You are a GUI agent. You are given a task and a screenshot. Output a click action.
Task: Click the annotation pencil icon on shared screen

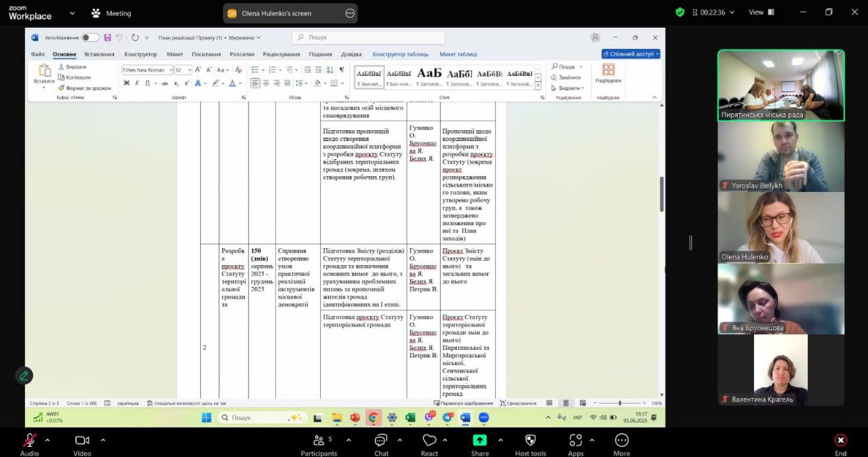coord(24,375)
